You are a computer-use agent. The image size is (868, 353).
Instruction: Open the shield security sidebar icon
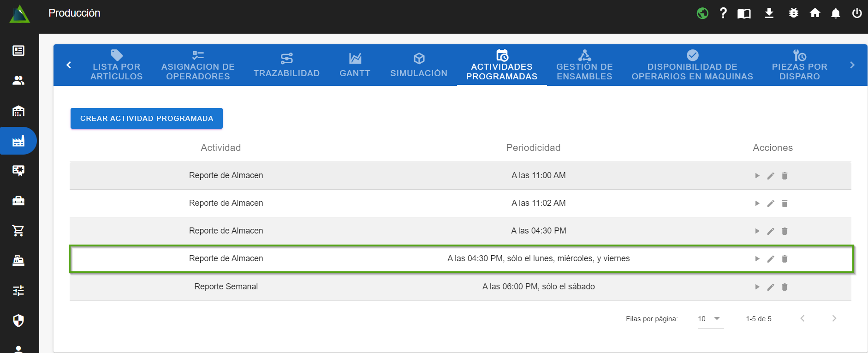click(x=18, y=321)
